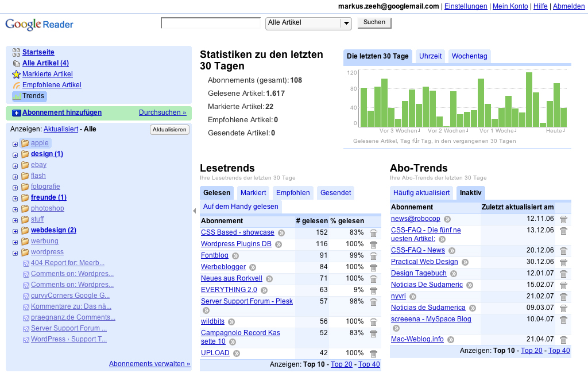The width and height of the screenshot is (588, 377).
Task: Show Top 40 in Abo-Trends
Action: tap(559, 351)
